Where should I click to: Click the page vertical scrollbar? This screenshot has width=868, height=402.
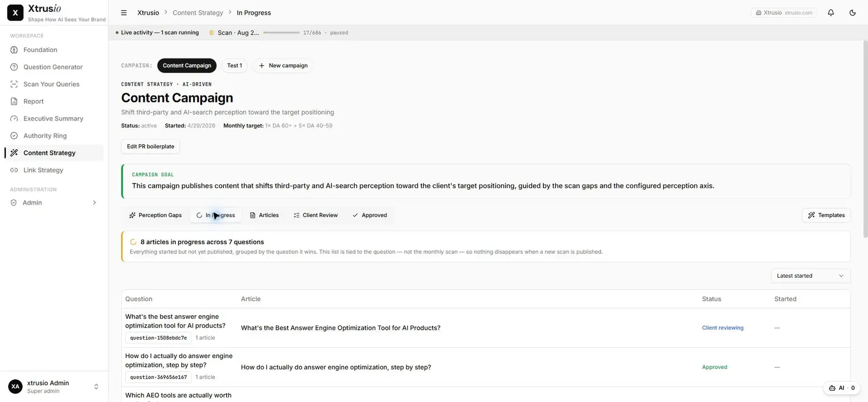tap(865, 139)
